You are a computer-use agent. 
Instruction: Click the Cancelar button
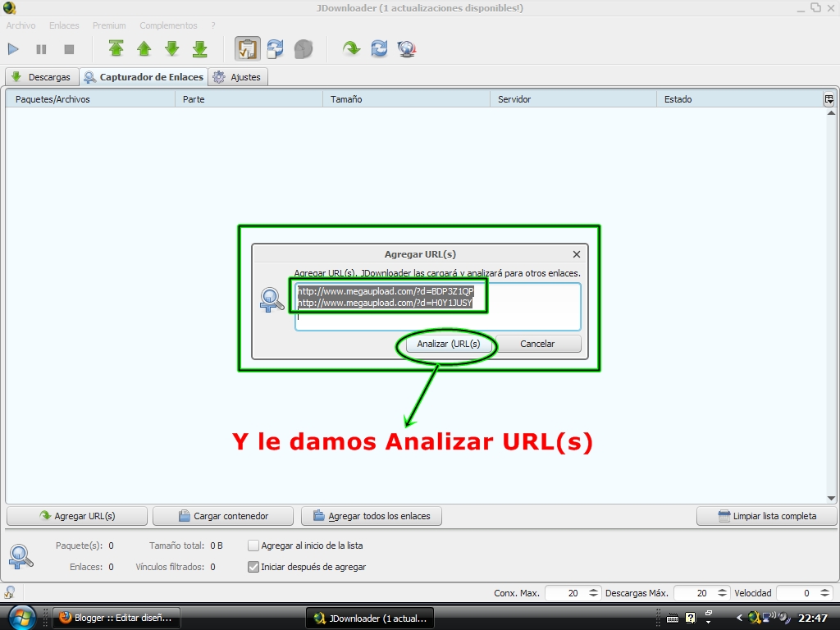coord(537,344)
